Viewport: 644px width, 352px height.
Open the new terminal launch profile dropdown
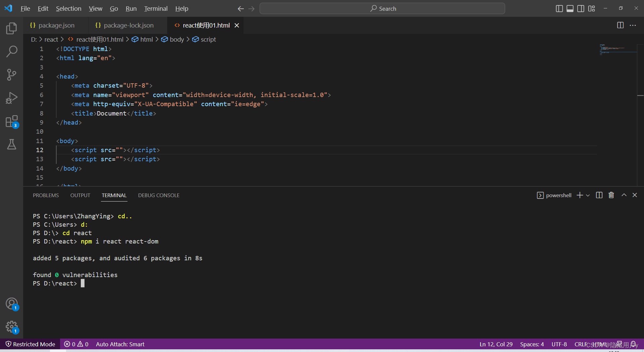(x=588, y=195)
